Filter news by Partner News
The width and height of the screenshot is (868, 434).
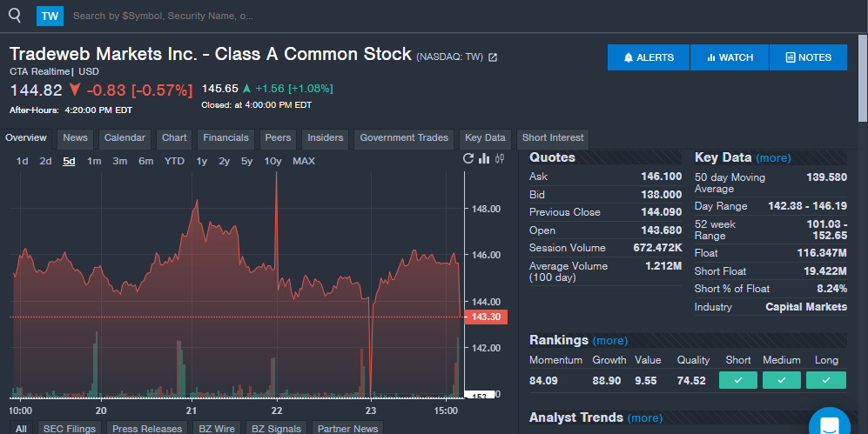click(347, 429)
